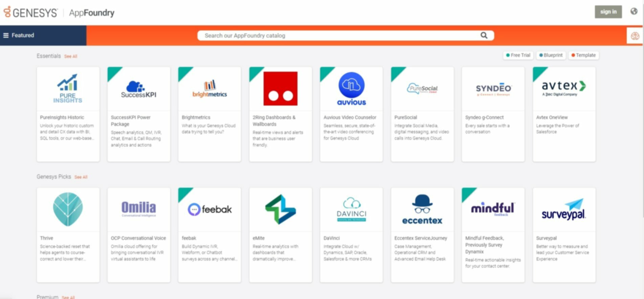644x299 pixels.
Task: Click the eccentex hat logo
Action: click(x=422, y=209)
